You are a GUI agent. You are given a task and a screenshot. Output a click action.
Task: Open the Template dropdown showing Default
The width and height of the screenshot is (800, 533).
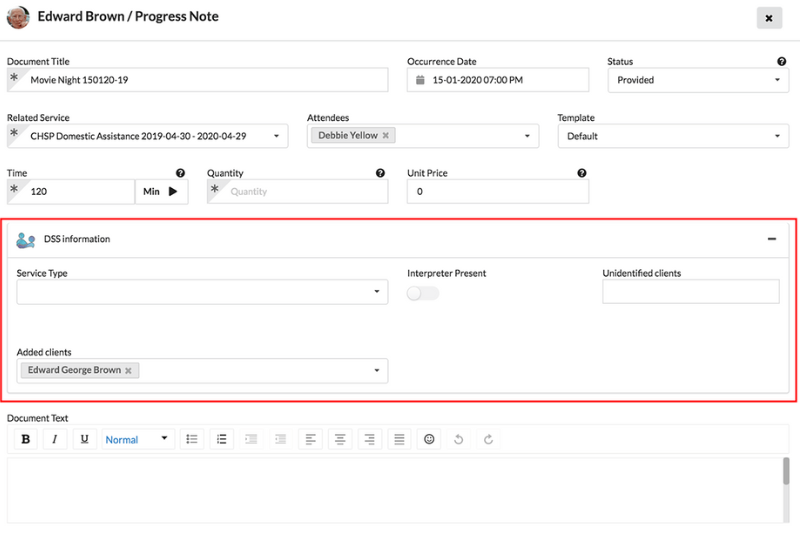673,136
